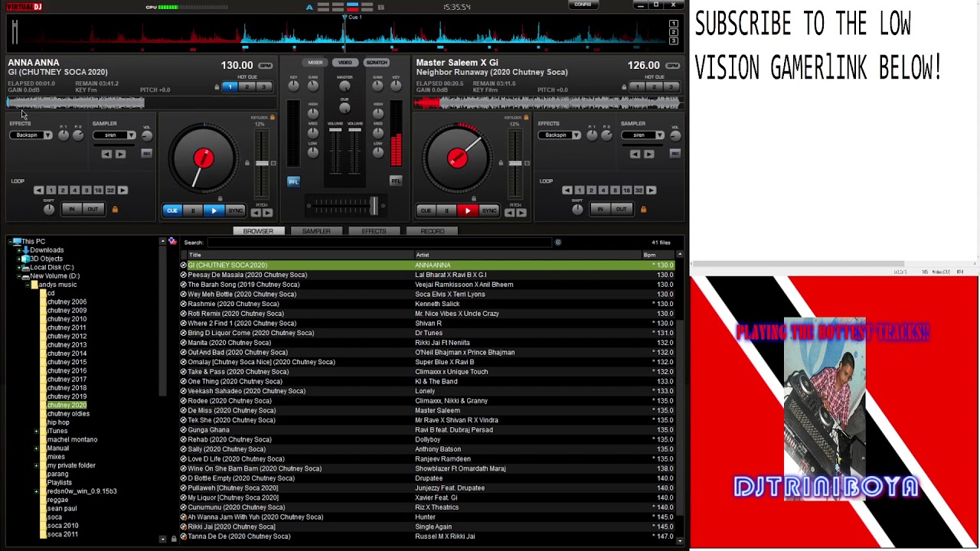Image resolution: width=980 pixels, height=551 pixels.
Task: Toggle right channel PFL headphone cue
Action: [x=395, y=181]
